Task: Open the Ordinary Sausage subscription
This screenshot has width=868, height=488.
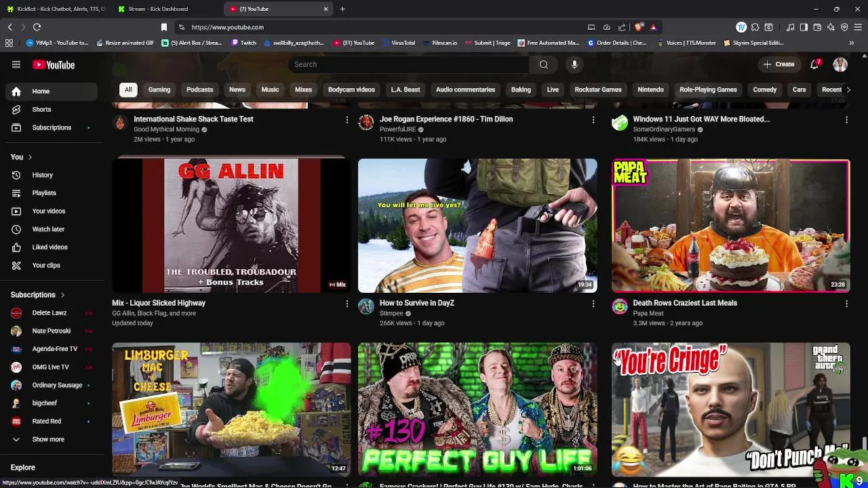Action: point(52,385)
